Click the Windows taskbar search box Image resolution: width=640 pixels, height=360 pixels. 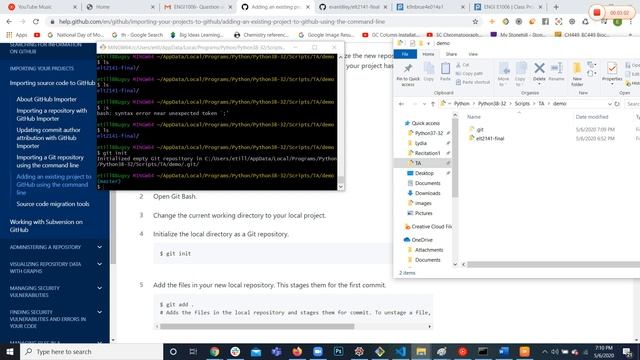point(92,351)
